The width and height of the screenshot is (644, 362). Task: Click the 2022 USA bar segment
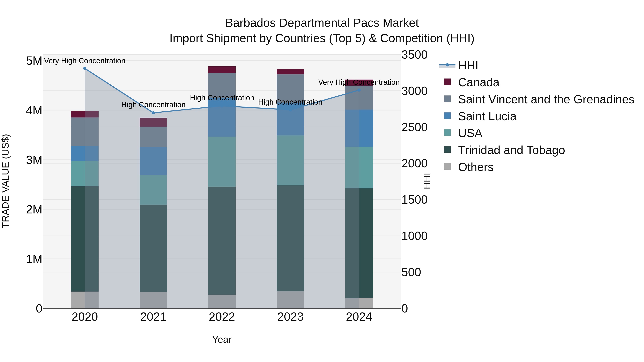point(222,162)
